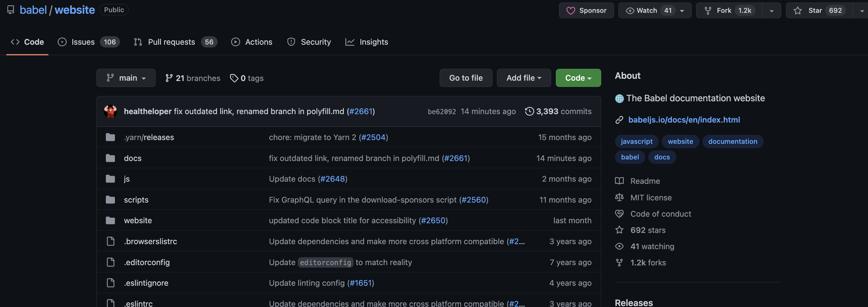
Task: Click the Go to file button
Action: 466,78
